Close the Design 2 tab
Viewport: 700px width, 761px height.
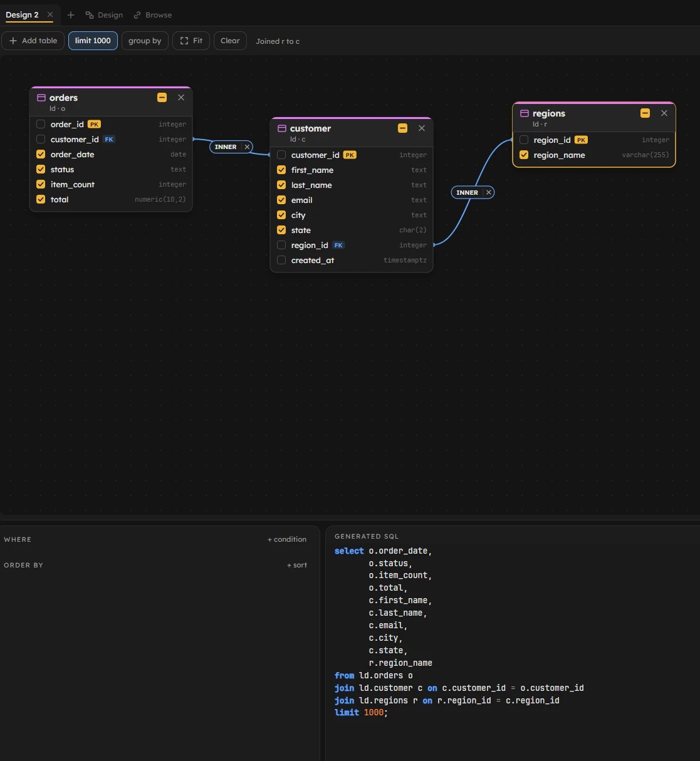point(50,15)
